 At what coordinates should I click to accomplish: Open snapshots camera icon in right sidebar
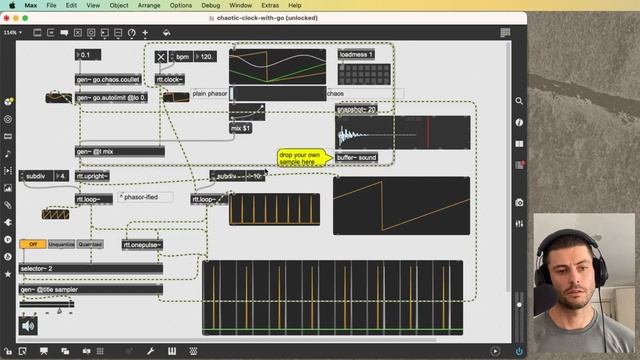(x=519, y=202)
